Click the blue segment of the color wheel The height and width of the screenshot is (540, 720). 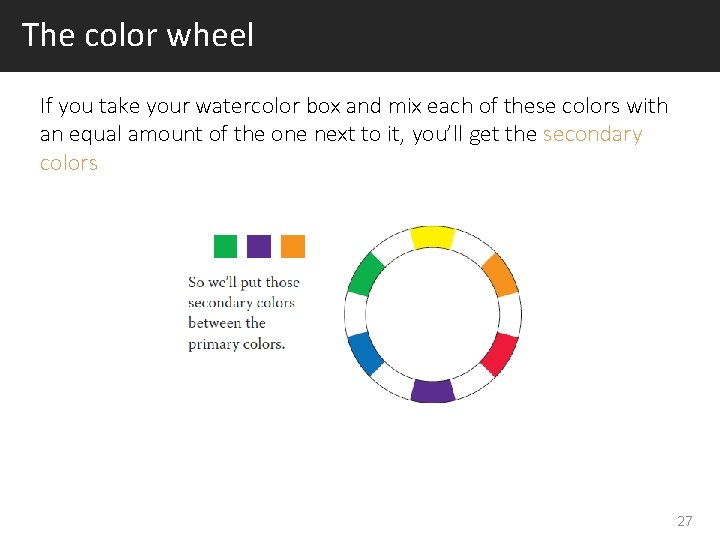click(365, 353)
